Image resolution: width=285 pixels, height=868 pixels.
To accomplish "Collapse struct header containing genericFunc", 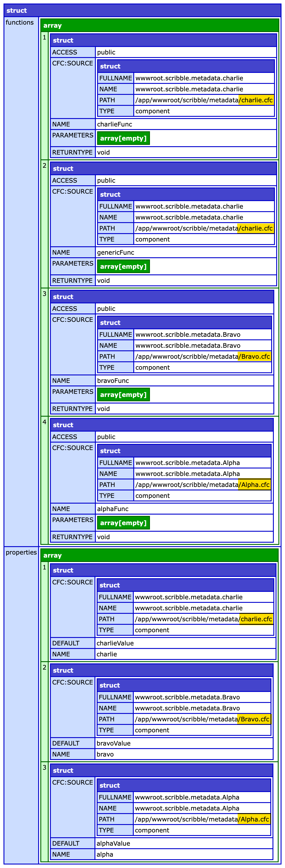I will [163, 168].
